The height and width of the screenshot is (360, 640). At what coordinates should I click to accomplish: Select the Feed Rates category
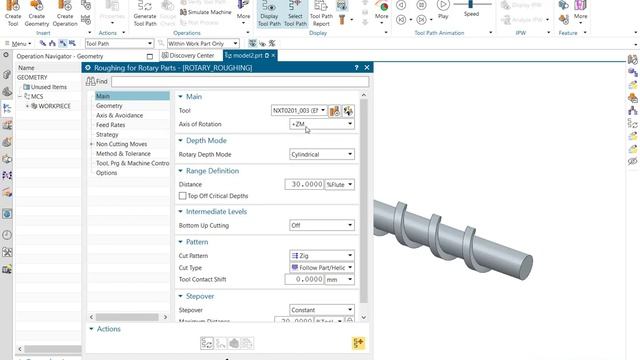point(111,125)
